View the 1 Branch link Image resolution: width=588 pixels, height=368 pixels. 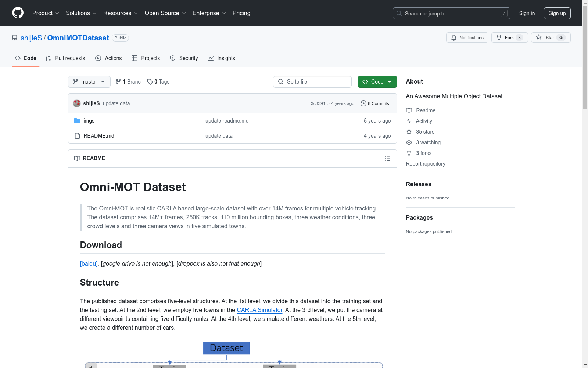pyautogui.click(x=129, y=82)
